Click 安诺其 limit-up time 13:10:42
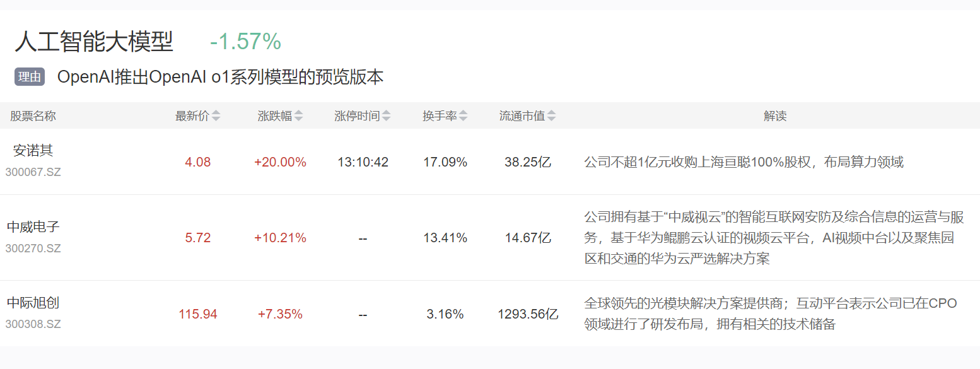The image size is (980, 369). tap(363, 162)
